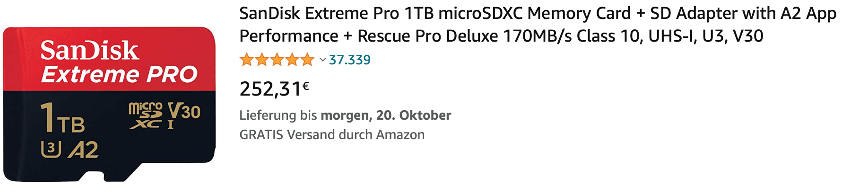
Task: Click the SanDisk memory card product image
Action: (x=109, y=104)
